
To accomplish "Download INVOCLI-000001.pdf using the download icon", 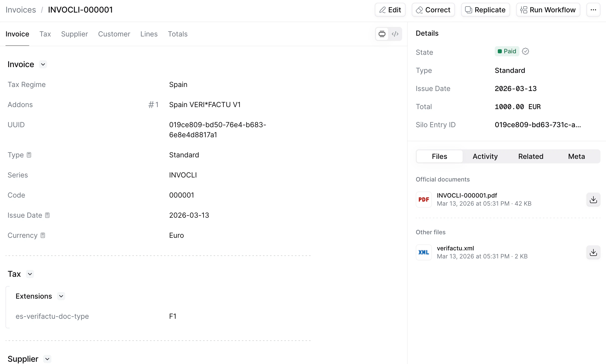I will click(x=593, y=200).
